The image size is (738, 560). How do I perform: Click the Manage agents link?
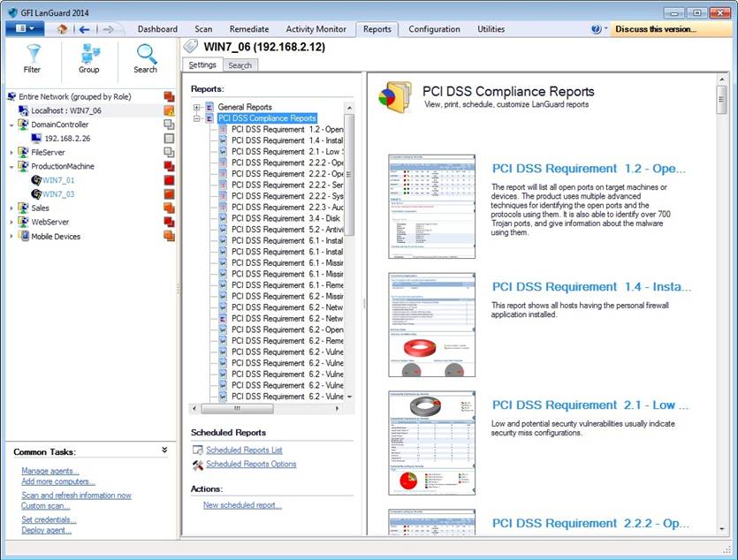point(49,471)
